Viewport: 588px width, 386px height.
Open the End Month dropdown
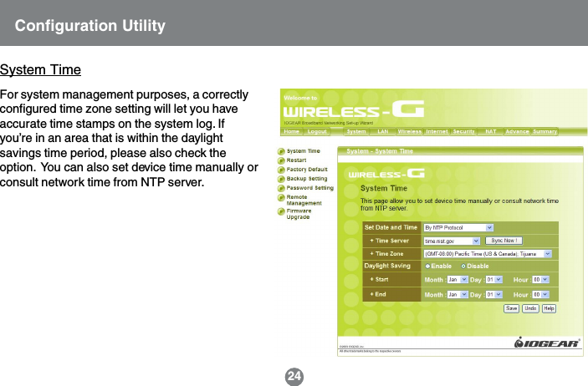pos(458,295)
